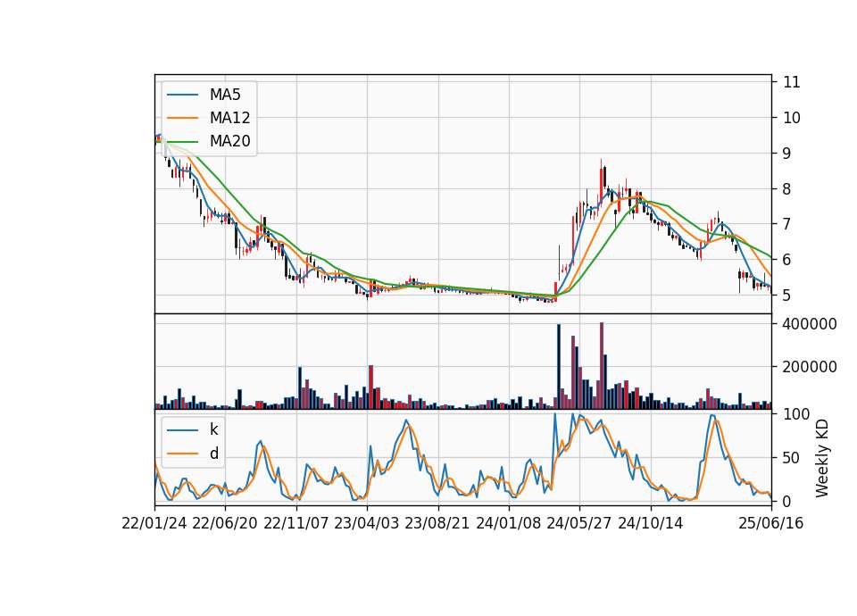This screenshot has width=857, height=616.
Task: Select the MA12 legend label
Action: coord(229,118)
